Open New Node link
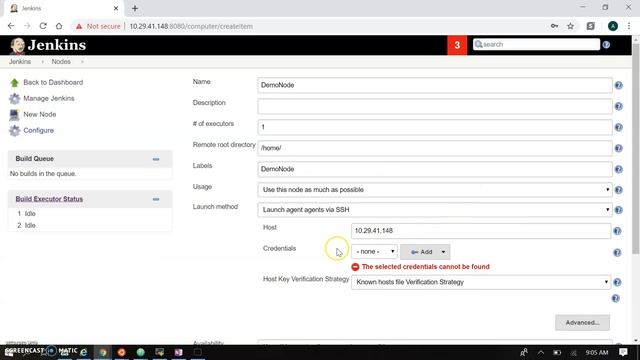Screen dimensions: 640x360 coord(40,114)
